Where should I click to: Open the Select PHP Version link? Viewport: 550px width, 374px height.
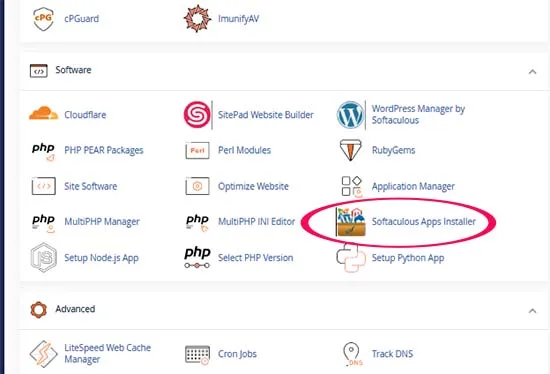click(x=255, y=258)
